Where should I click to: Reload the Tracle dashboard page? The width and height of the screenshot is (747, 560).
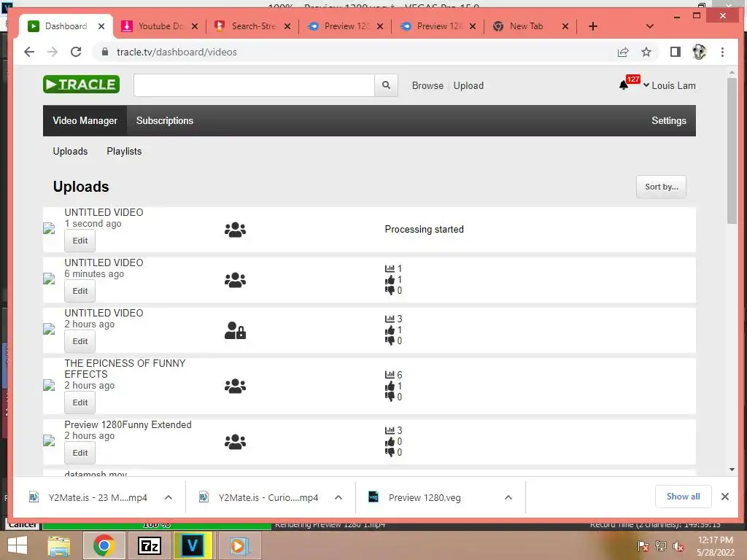coord(76,52)
